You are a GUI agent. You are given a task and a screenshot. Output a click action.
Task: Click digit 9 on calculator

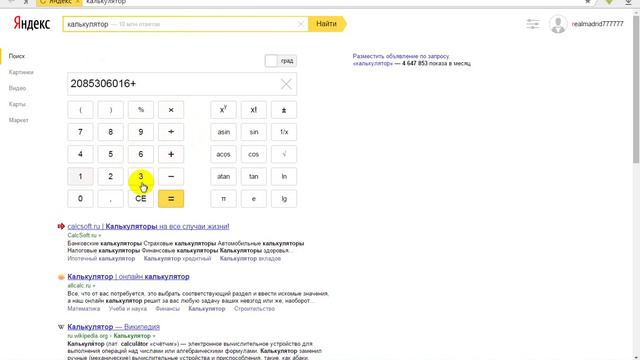pyautogui.click(x=141, y=132)
